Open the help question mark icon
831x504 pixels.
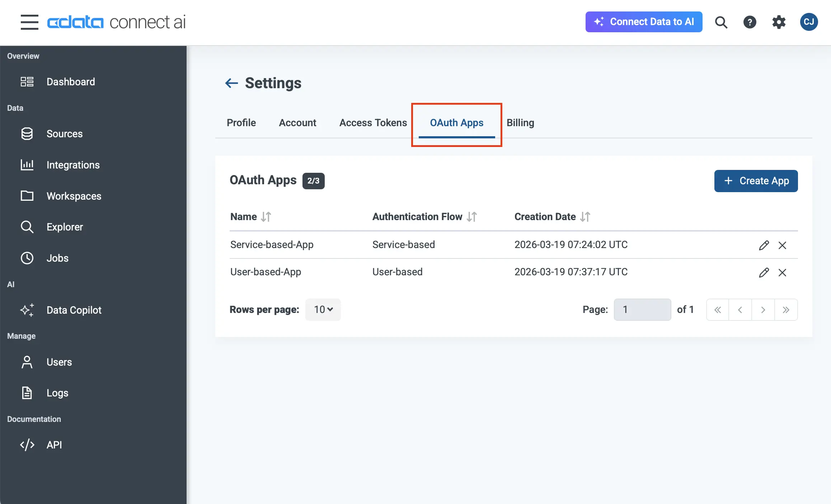pos(750,22)
